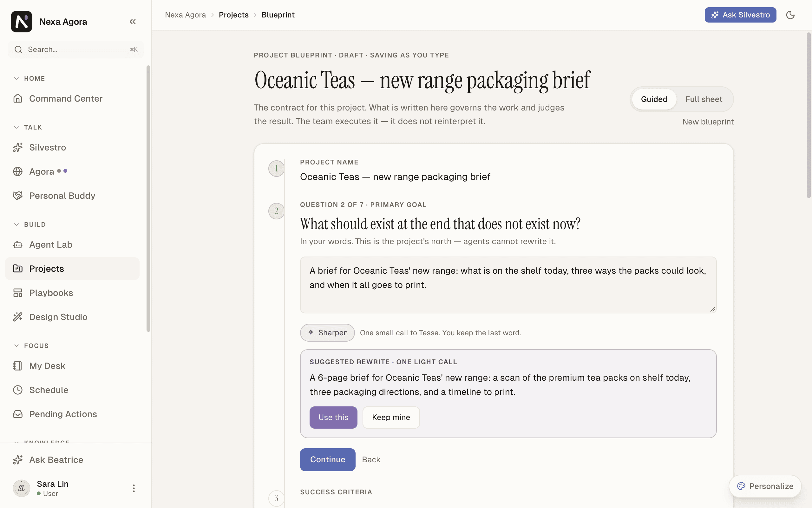Go to Agora in the sidebar

coord(72,171)
